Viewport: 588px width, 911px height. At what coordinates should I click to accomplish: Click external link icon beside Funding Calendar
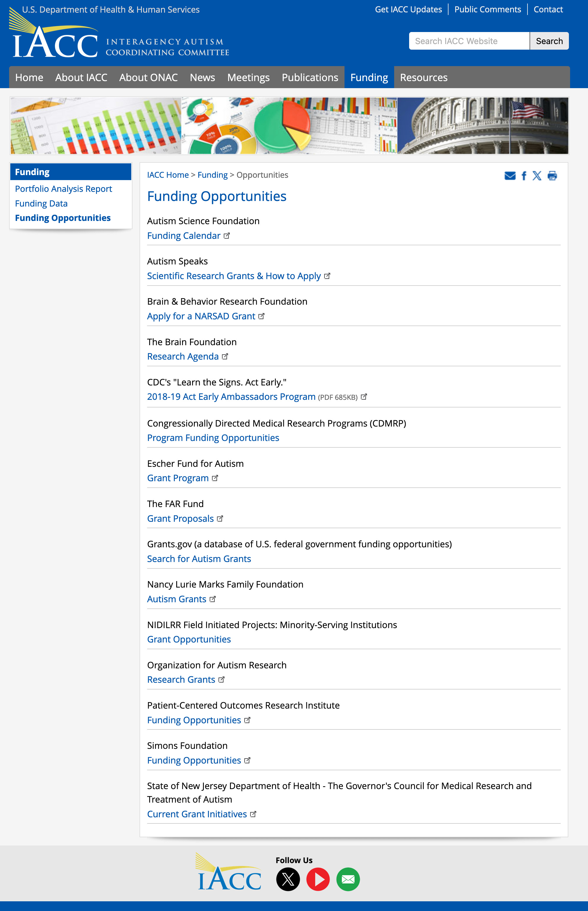tap(227, 236)
